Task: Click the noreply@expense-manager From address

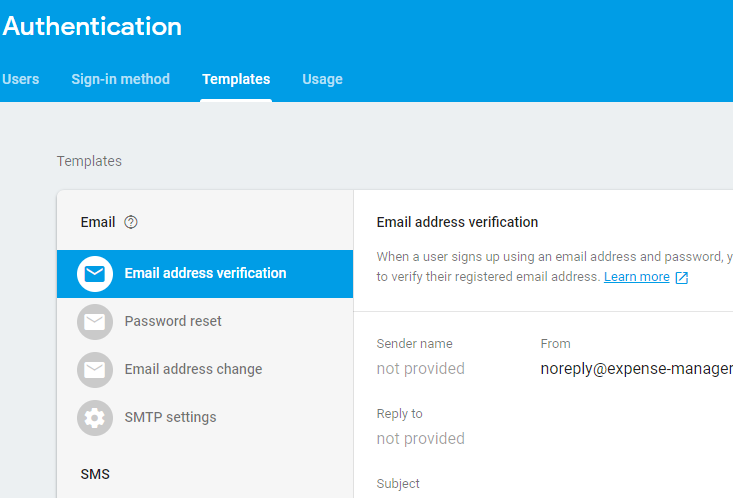Action: click(x=636, y=368)
